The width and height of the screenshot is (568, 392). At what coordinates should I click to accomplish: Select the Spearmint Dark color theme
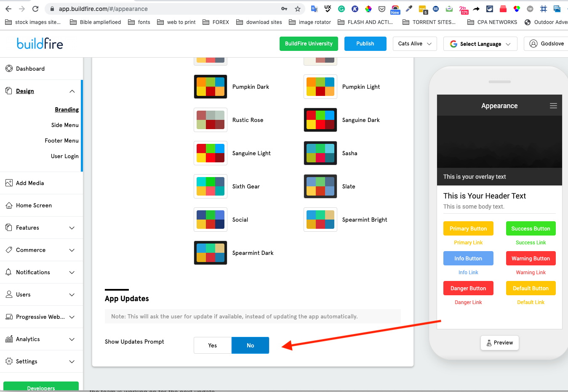[211, 253]
